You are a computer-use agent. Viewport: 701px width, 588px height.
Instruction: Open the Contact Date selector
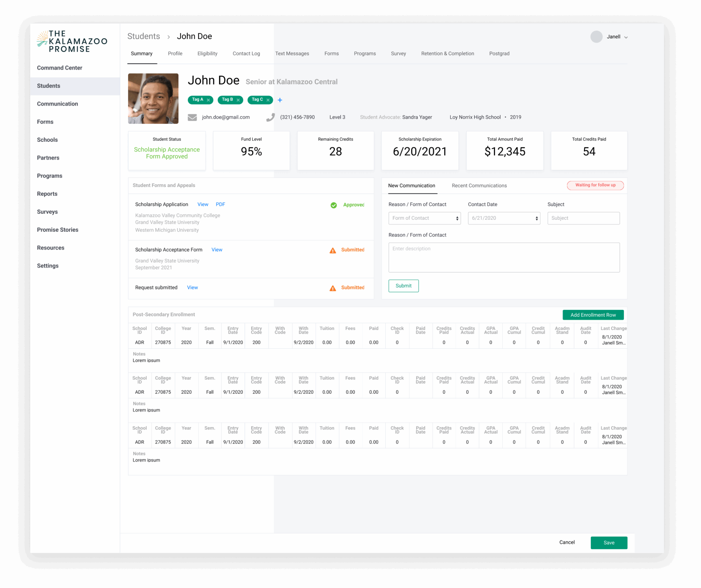(504, 218)
